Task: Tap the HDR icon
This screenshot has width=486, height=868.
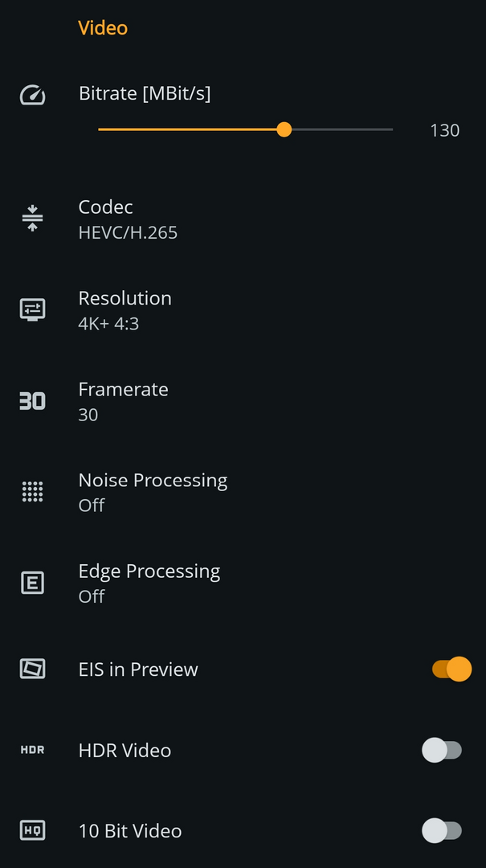Action: pos(32,750)
